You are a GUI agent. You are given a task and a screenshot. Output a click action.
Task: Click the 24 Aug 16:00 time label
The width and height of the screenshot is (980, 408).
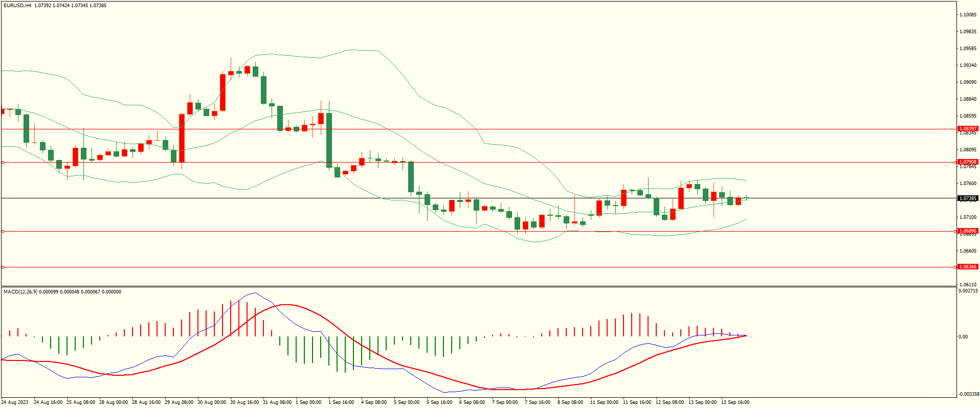[x=48, y=402]
